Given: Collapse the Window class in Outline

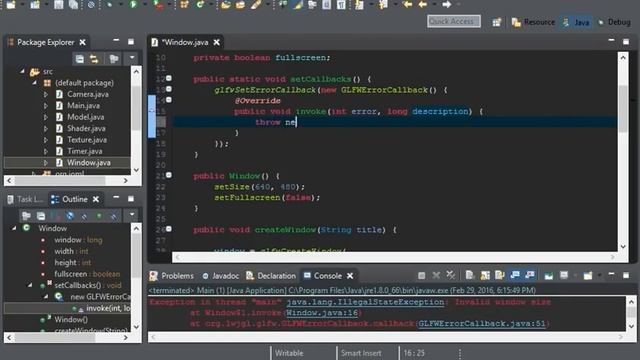Looking at the screenshot, I should coord(14,228).
